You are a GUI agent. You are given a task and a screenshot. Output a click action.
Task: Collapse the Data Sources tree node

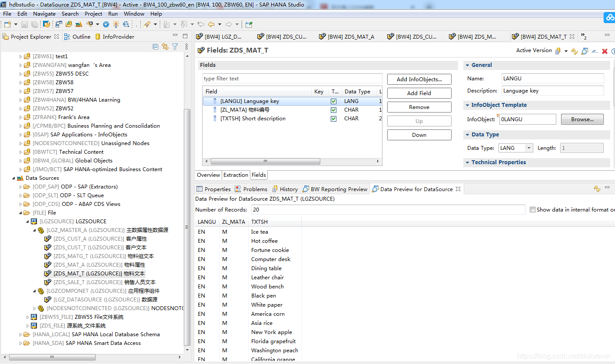(x=13, y=178)
